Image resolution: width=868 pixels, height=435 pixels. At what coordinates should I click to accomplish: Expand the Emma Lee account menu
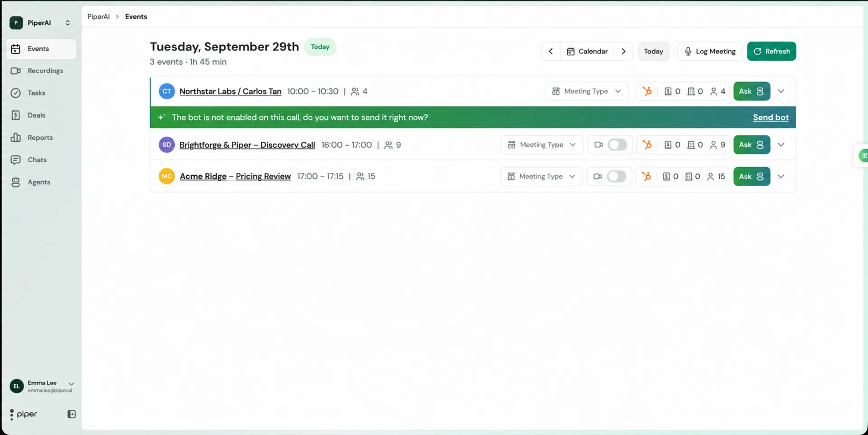(x=42, y=386)
